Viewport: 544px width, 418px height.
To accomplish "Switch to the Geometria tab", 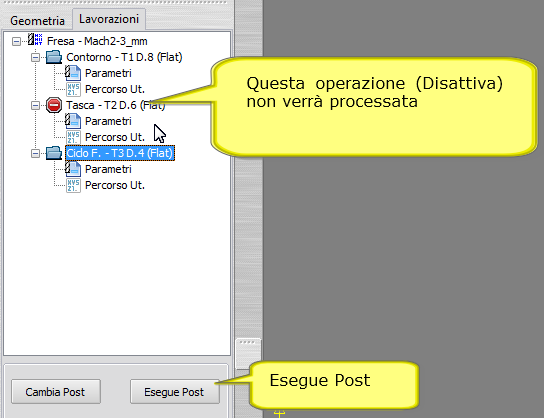I will click(37, 21).
